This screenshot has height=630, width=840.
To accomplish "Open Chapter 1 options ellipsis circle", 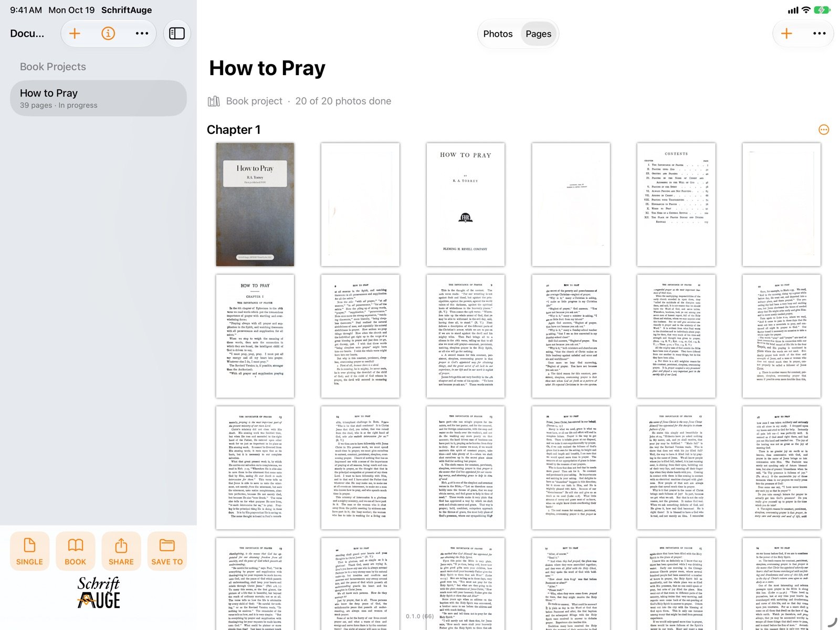I will (824, 130).
